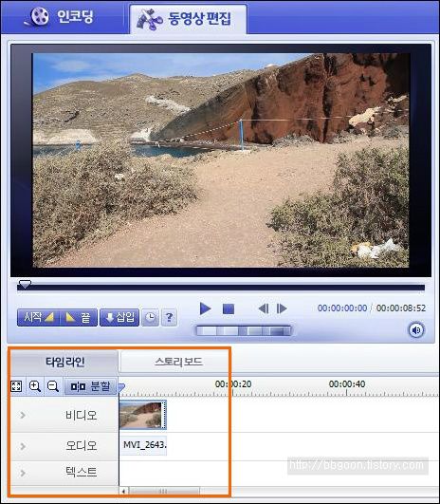This screenshot has height=504, width=440.
Task: Click the 삽입 insert button
Action: coord(119,318)
